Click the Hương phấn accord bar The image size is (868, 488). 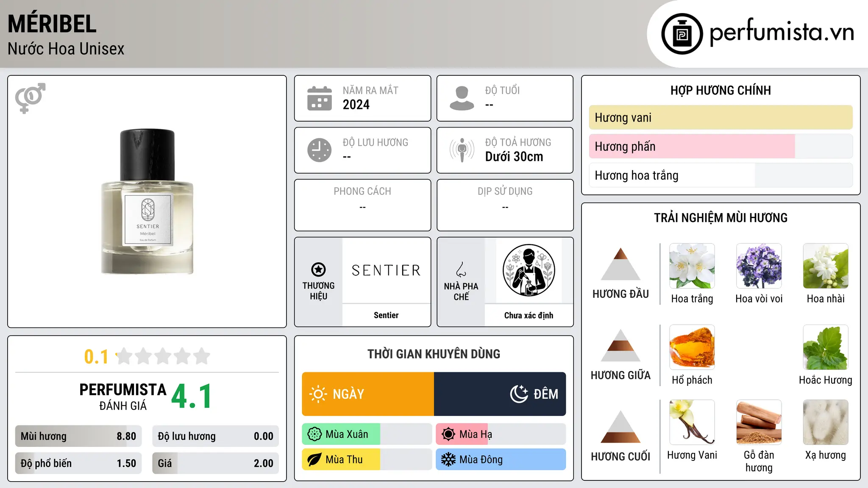click(721, 146)
